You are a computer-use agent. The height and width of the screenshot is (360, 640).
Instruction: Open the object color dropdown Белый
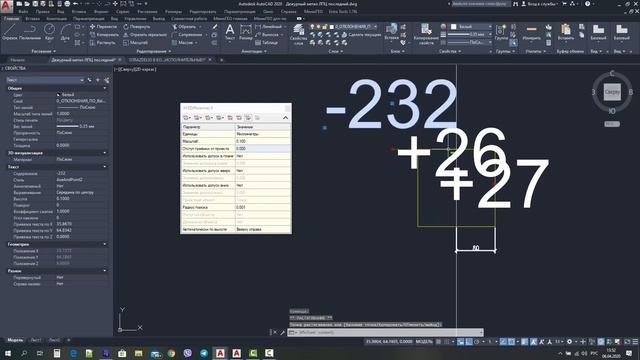(x=471, y=27)
